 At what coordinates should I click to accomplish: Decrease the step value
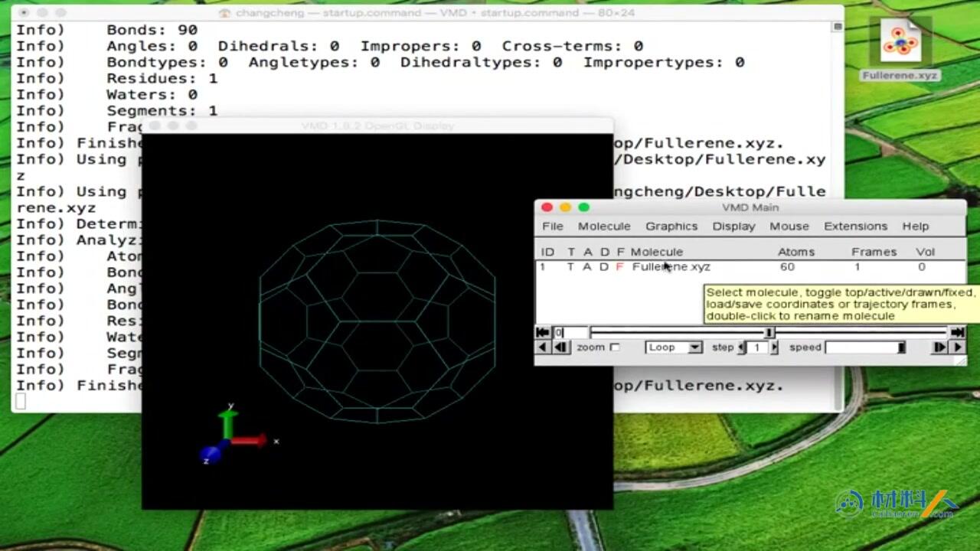[x=741, y=347]
